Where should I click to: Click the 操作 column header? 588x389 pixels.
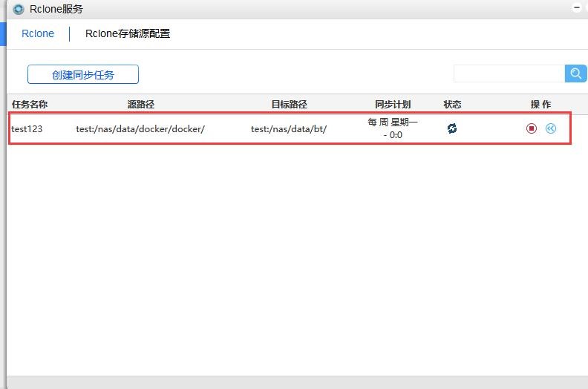(540, 104)
